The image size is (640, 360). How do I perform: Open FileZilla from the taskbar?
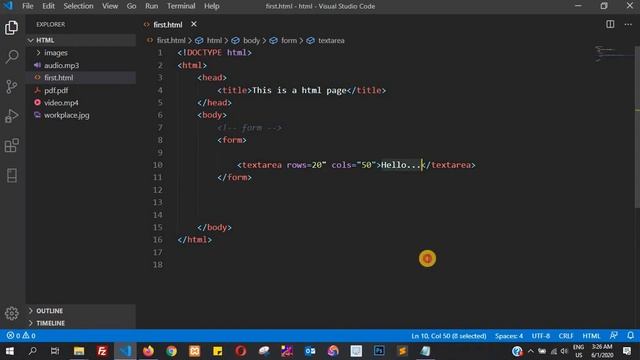(x=102, y=351)
